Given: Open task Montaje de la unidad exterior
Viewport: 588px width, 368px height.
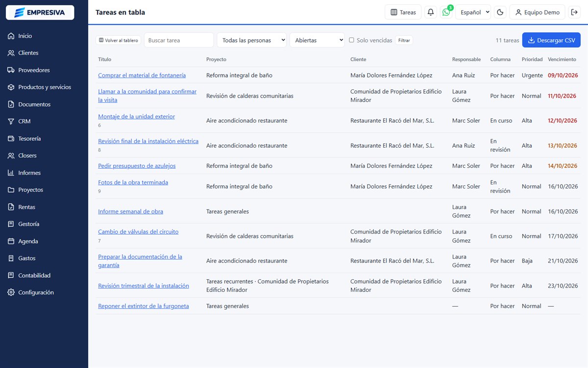Looking at the screenshot, I should [136, 117].
